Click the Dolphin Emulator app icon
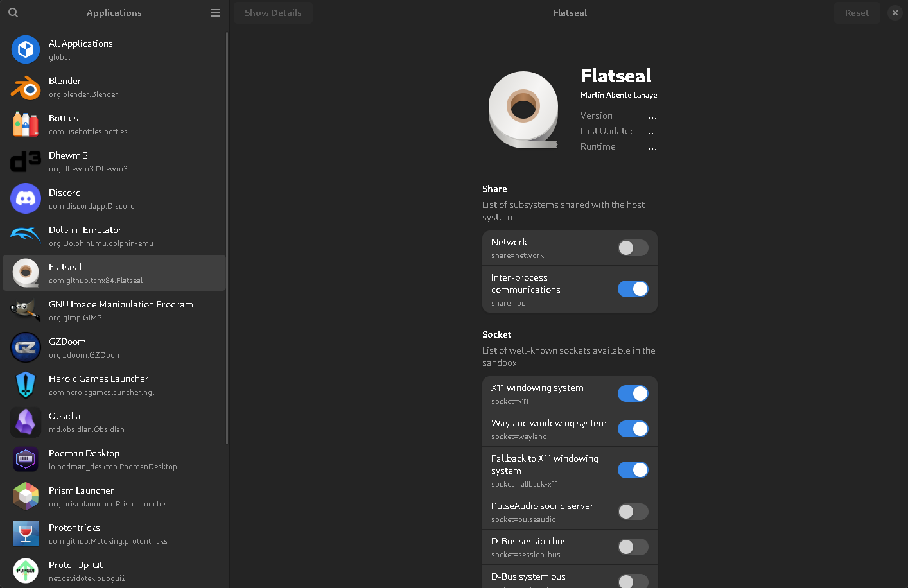 26,236
